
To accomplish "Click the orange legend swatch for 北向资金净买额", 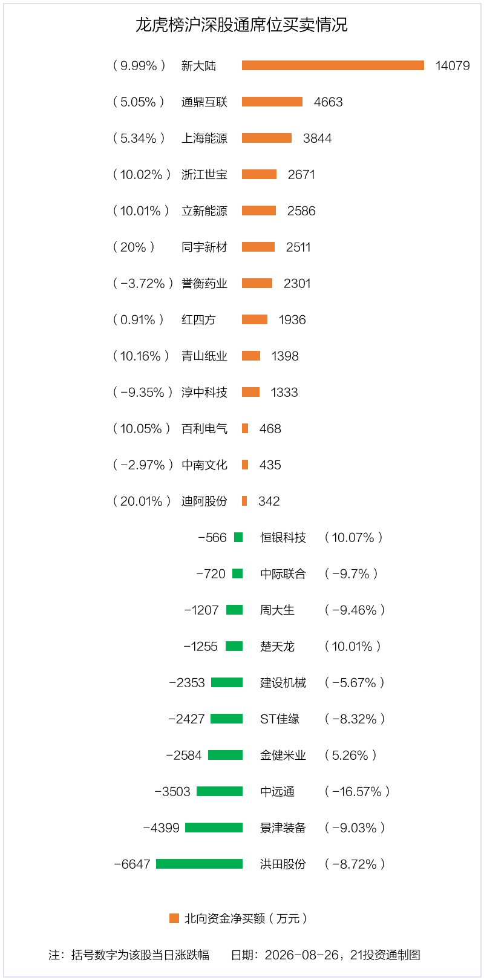I will coord(174,918).
